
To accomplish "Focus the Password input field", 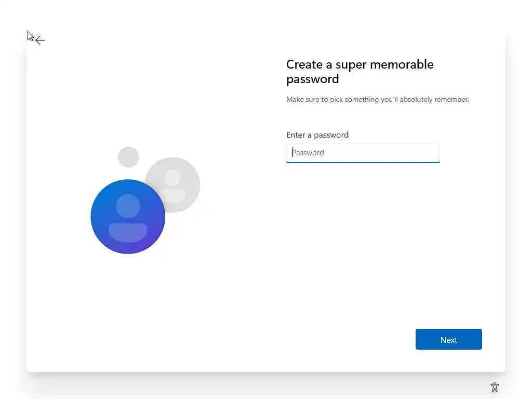I will 363,153.
